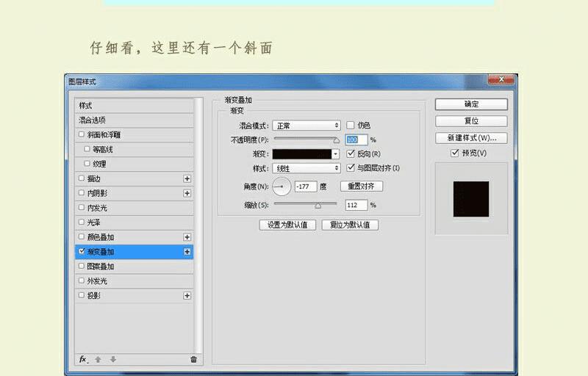
Task: Click the 设置为默认值 button
Action: tap(287, 225)
